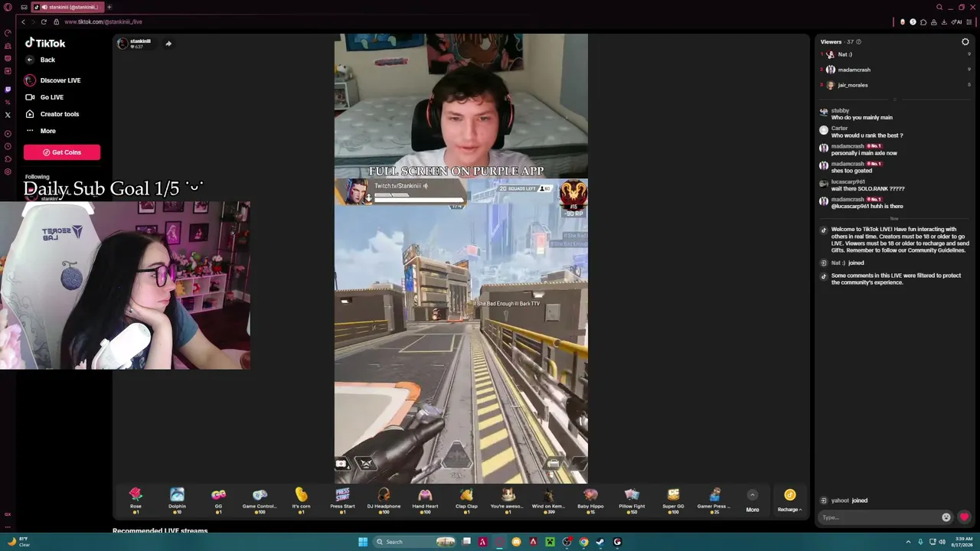
Task: Send the Rose gift
Action: [x=136, y=499]
